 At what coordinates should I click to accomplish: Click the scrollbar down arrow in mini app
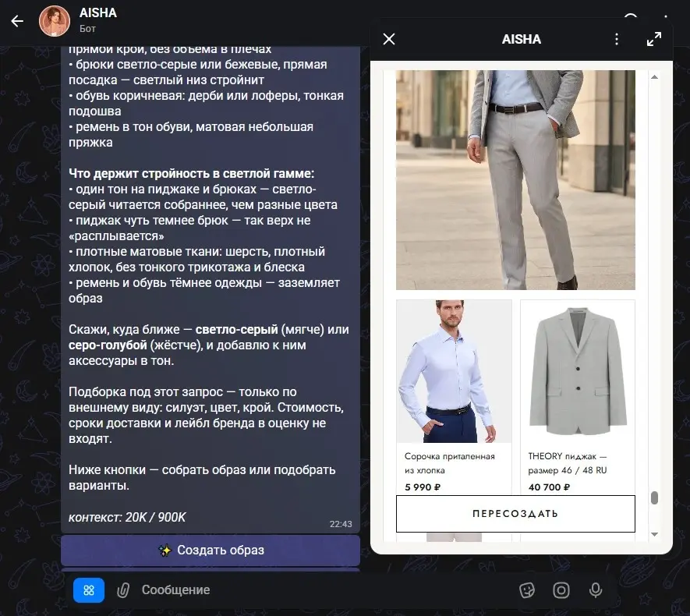(x=654, y=534)
